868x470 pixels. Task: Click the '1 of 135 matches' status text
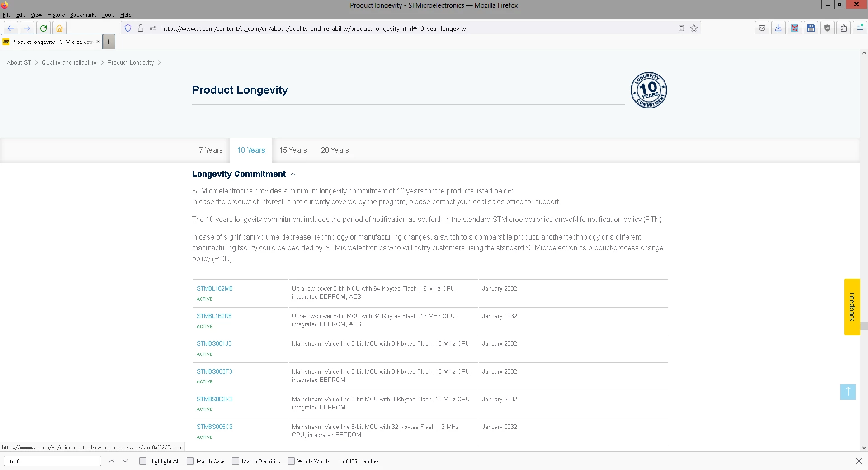click(359, 461)
